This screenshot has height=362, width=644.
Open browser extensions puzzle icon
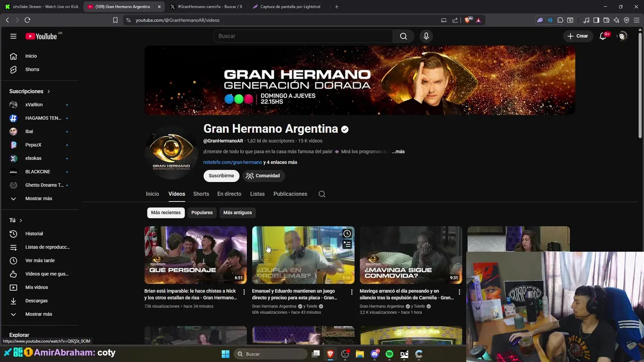(x=560, y=20)
